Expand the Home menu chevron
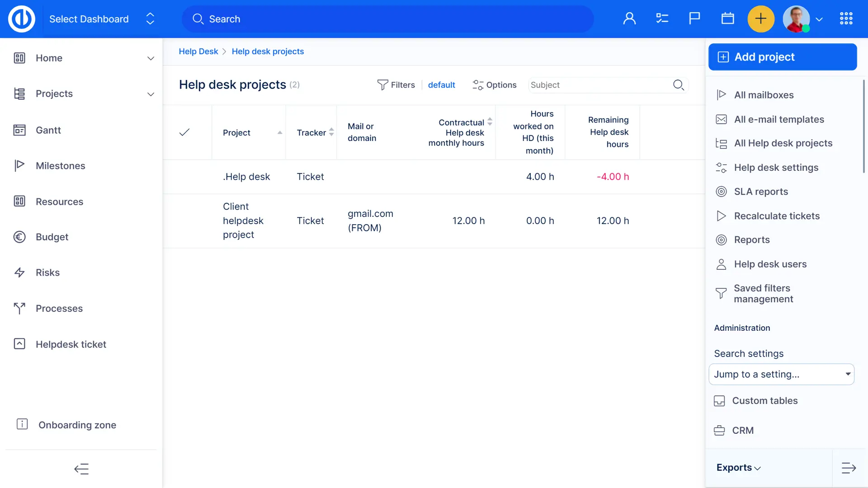868x488 pixels. [x=151, y=58]
